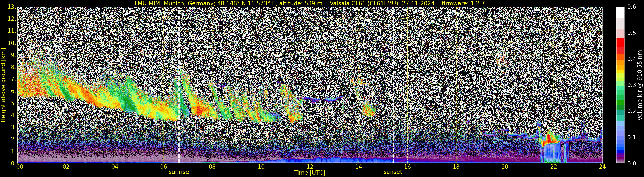644x177 pixels.
Task: Click the y-axis tick label '1.'
Action: (x=13, y=151)
